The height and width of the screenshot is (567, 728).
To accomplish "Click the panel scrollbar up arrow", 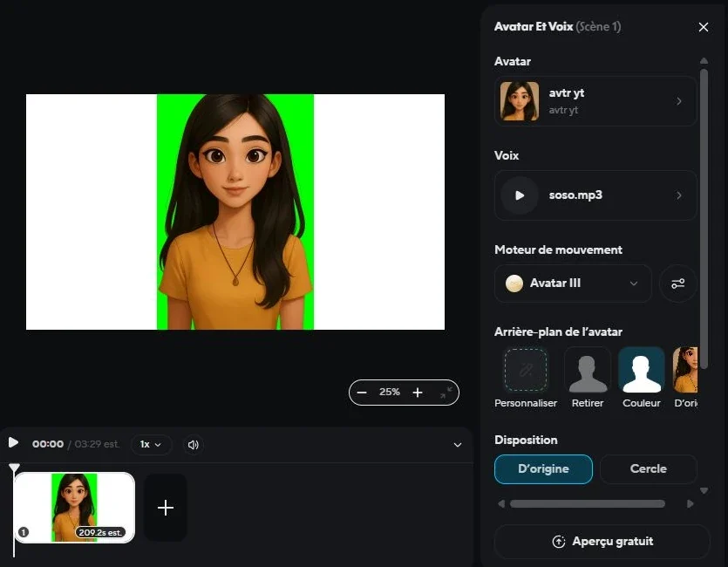I will click(704, 61).
